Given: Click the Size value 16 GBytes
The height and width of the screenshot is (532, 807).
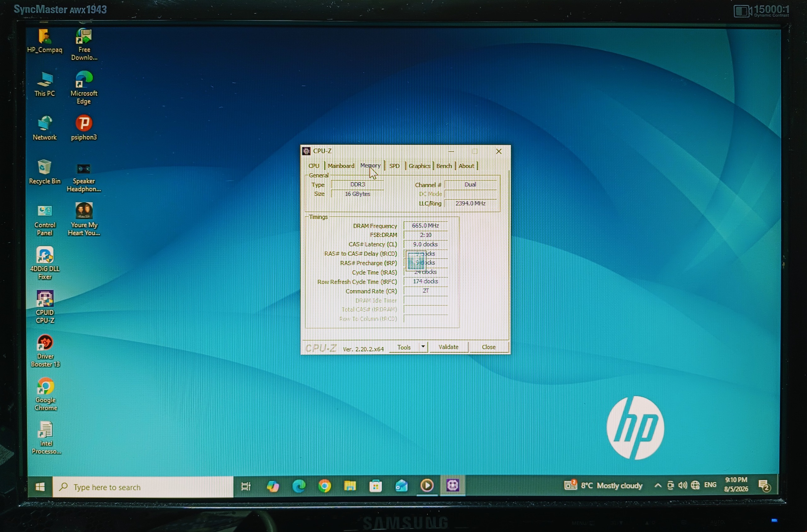Looking at the screenshot, I should (x=357, y=194).
